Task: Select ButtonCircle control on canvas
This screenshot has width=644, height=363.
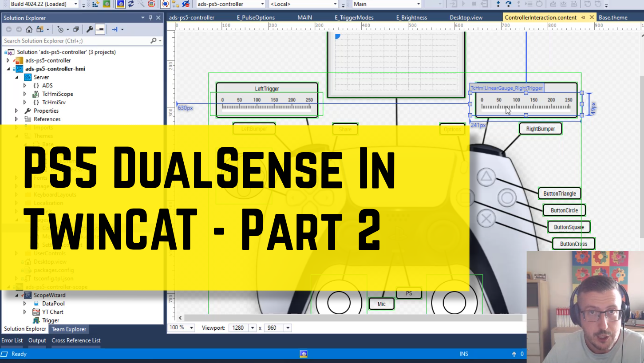Action: [564, 210]
